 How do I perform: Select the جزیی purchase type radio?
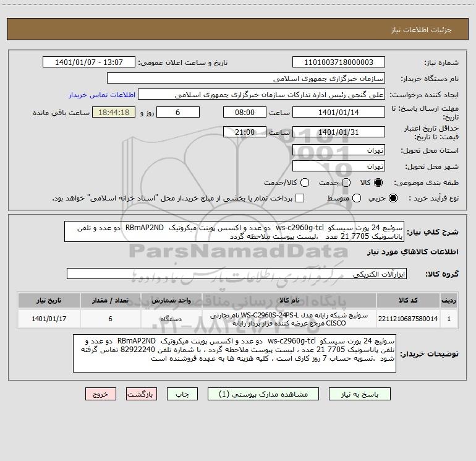(x=393, y=198)
